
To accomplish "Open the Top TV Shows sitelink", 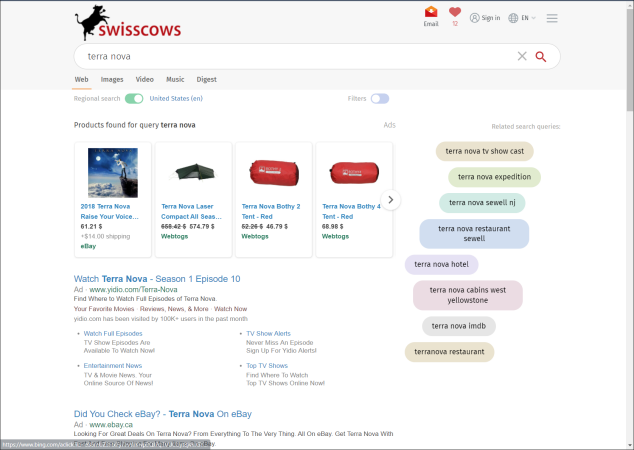I will [x=267, y=365].
